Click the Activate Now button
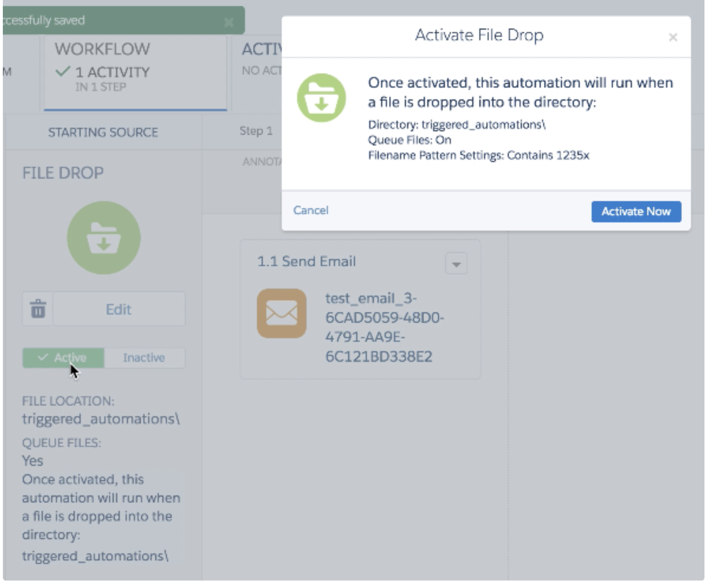 [636, 212]
